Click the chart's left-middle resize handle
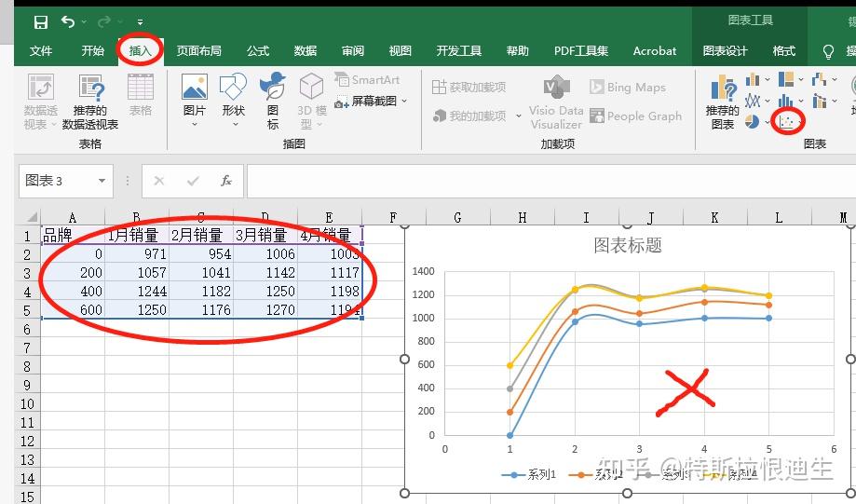The image size is (856, 504). pyautogui.click(x=404, y=359)
